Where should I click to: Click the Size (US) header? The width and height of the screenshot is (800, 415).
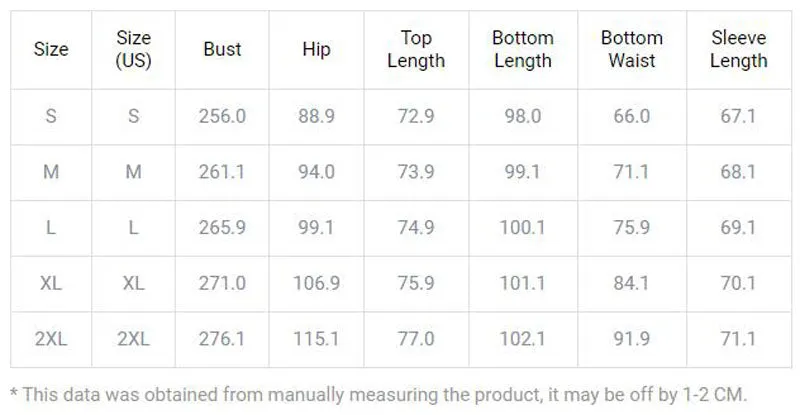(x=133, y=50)
